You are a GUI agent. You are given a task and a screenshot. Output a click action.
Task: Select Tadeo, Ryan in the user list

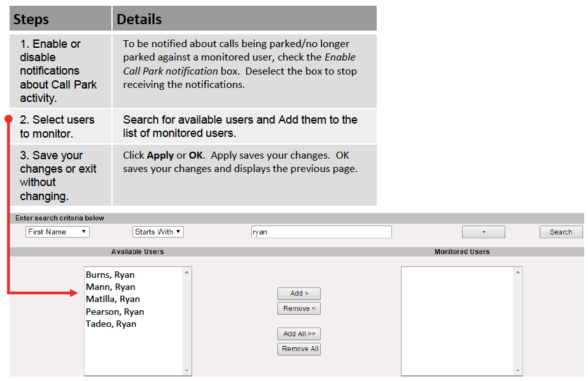pos(111,324)
